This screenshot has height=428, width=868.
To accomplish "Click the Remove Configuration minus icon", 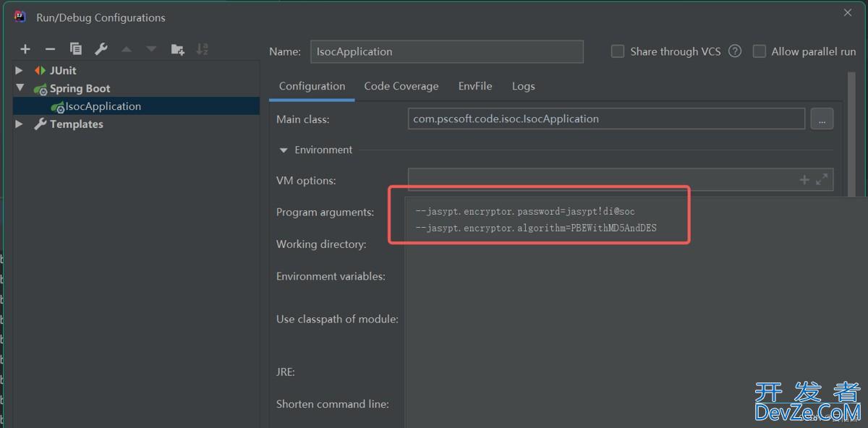I will pyautogui.click(x=50, y=49).
